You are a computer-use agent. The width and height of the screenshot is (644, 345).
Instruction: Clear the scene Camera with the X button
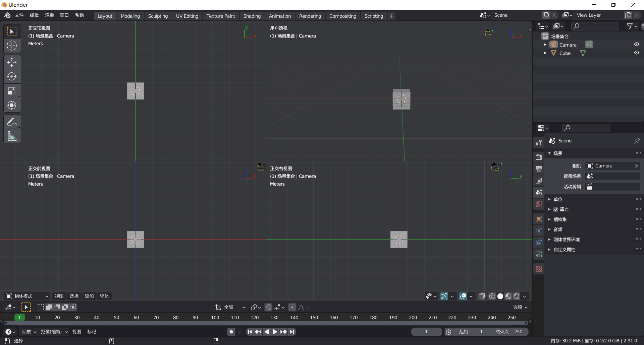click(x=637, y=165)
